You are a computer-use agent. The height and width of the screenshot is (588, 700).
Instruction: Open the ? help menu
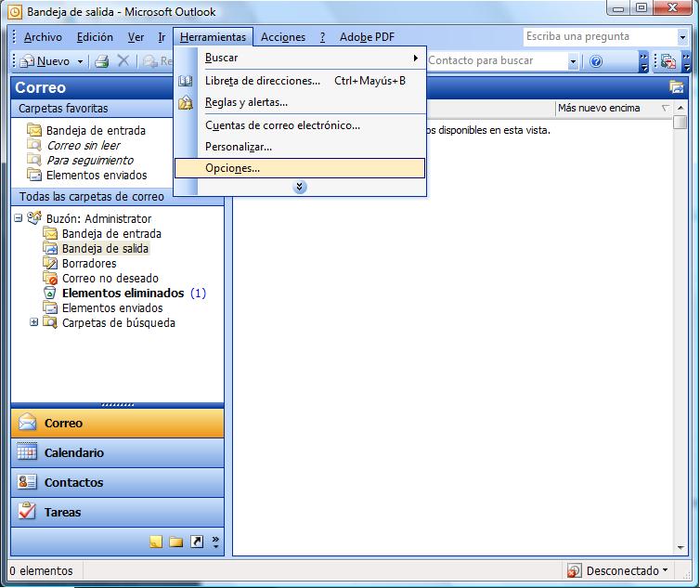click(322, 37)
